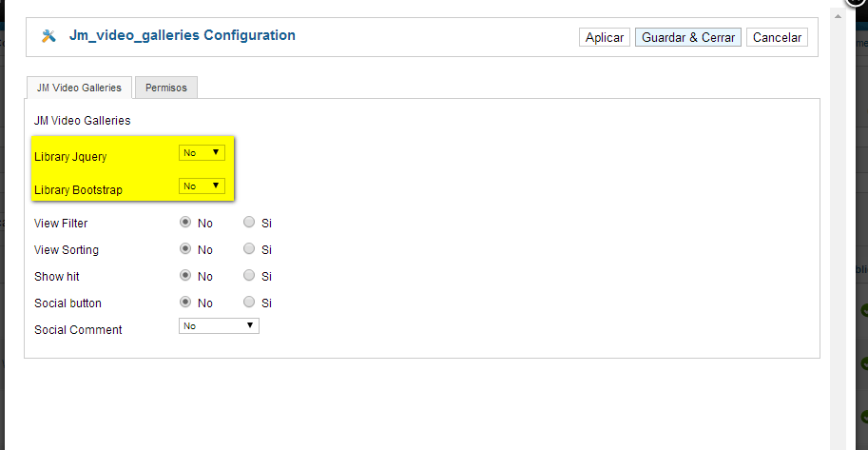Choose No for Show hit
This screenshot has height=450, width=868.
(185, 276)
